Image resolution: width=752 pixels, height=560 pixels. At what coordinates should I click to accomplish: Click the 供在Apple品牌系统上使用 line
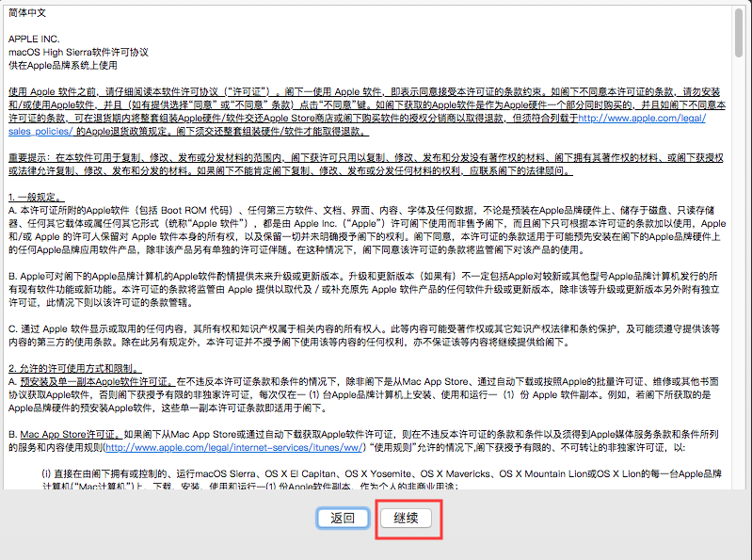coord(63,65)
